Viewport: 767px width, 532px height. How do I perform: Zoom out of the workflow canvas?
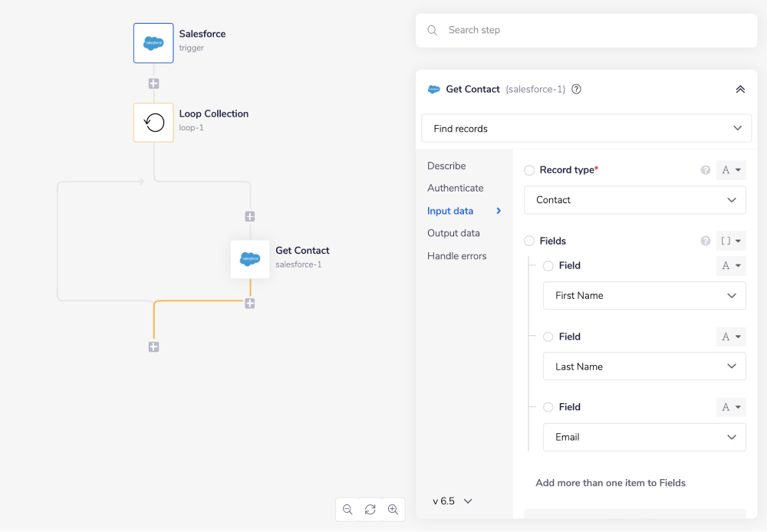click(x=347, y=509)
